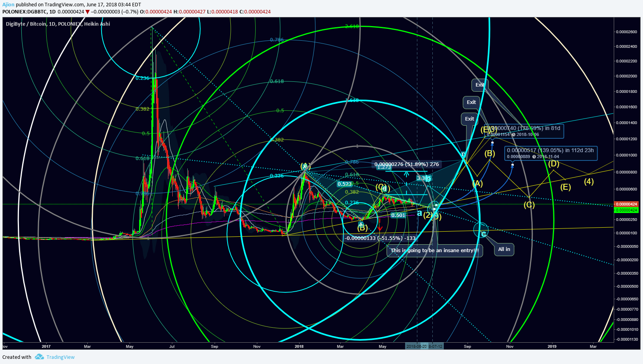Click the All in callout label
643x364 pixels.
tap(504, 249)
